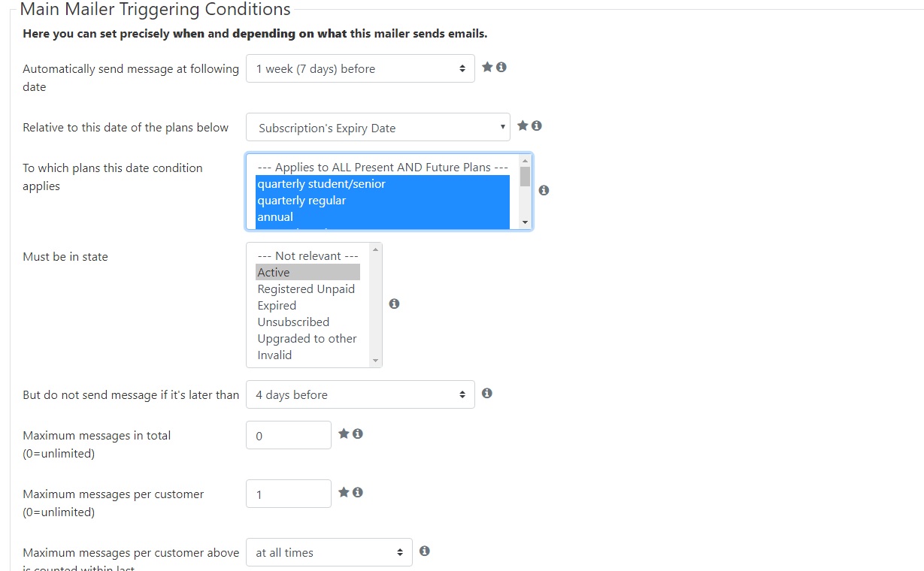Click the plans list scrollbar up arrow

525,161
